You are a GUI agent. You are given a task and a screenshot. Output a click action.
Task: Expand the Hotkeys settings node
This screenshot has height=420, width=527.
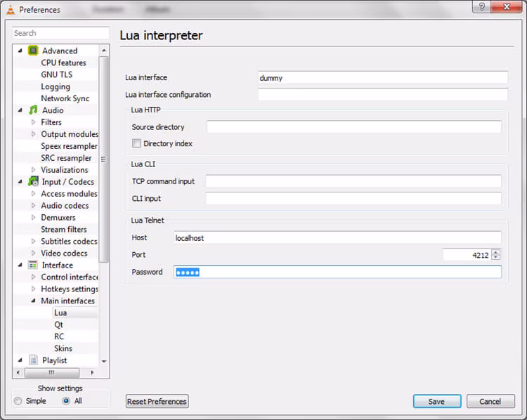(x=33, y=289)
